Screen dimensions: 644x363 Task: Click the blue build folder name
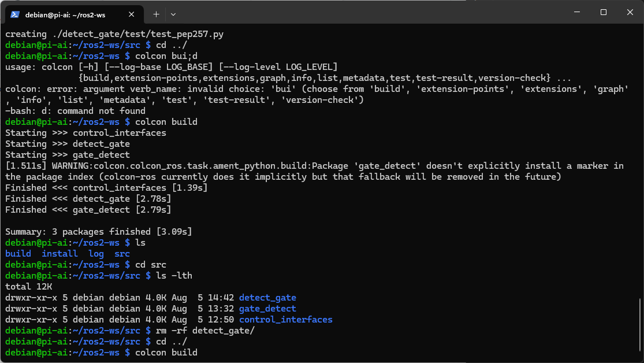pos(18,254)
